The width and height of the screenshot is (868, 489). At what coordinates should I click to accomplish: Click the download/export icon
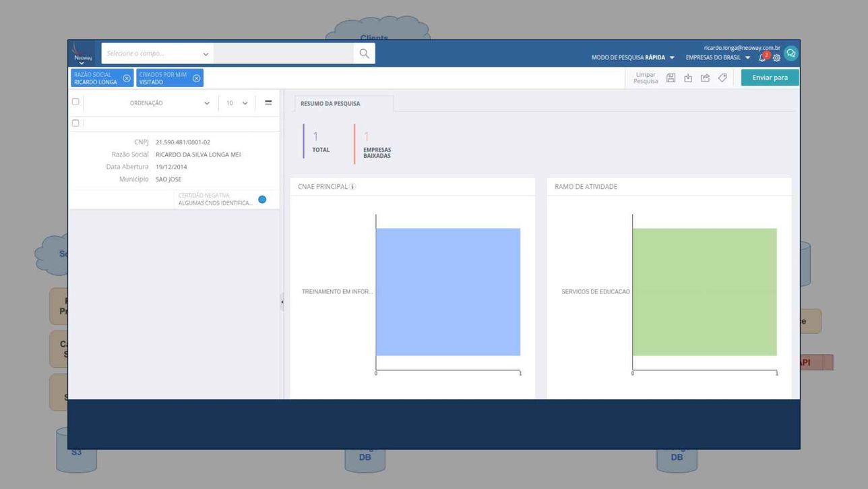point(688,78)
